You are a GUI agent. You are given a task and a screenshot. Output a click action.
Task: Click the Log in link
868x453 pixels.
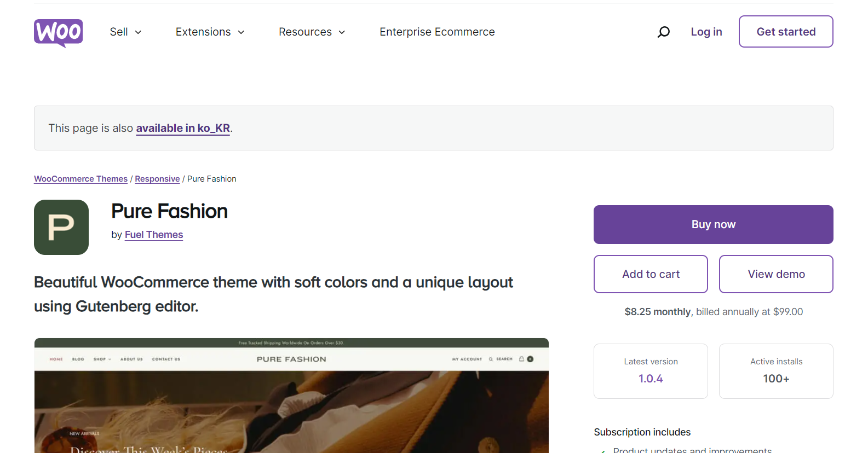click(x=706, y=32)
